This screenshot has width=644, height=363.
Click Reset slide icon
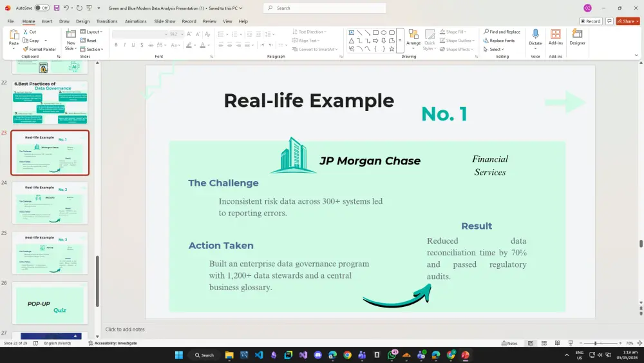pyautogui.click(x=82, y=40)
